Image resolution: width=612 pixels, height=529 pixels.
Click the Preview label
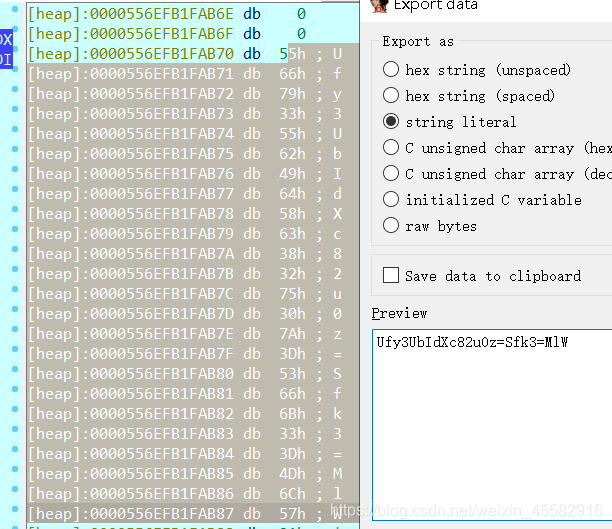pyautogui.click(x=399, y=313)
